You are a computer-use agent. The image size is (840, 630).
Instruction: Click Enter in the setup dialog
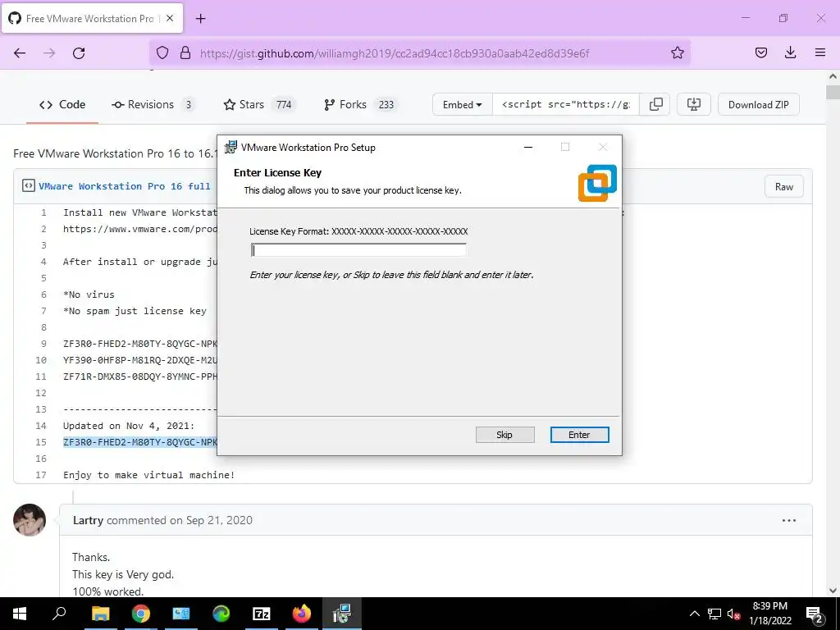click(x=579, y=435)
